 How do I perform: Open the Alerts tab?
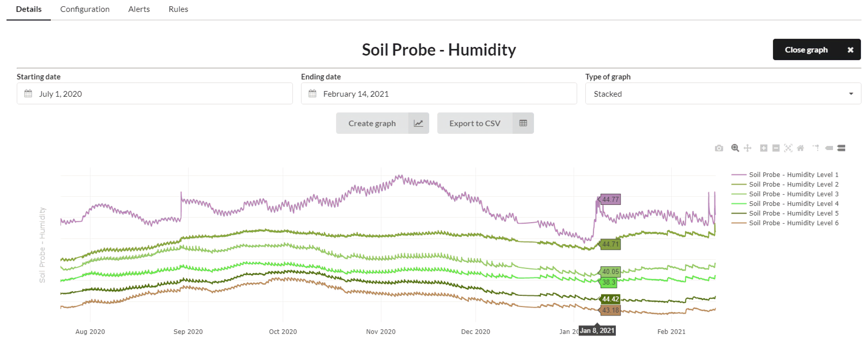click(x=139, y=9)
